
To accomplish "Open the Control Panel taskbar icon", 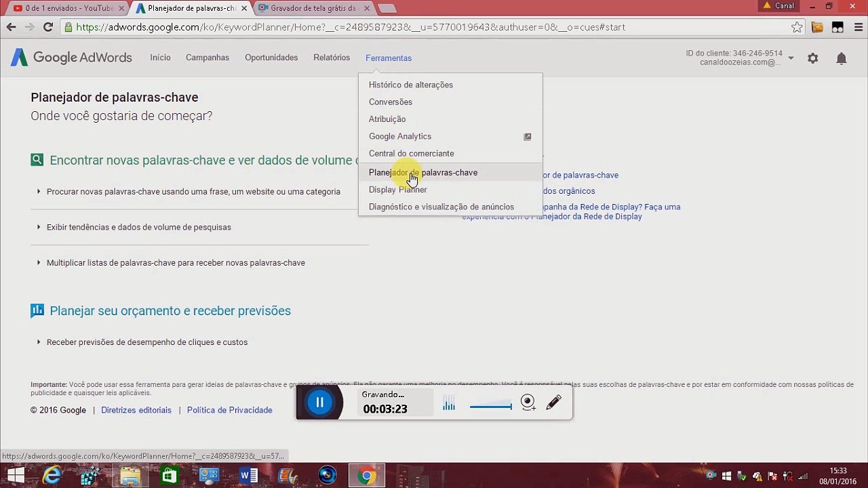I will (x=209, y=476).
